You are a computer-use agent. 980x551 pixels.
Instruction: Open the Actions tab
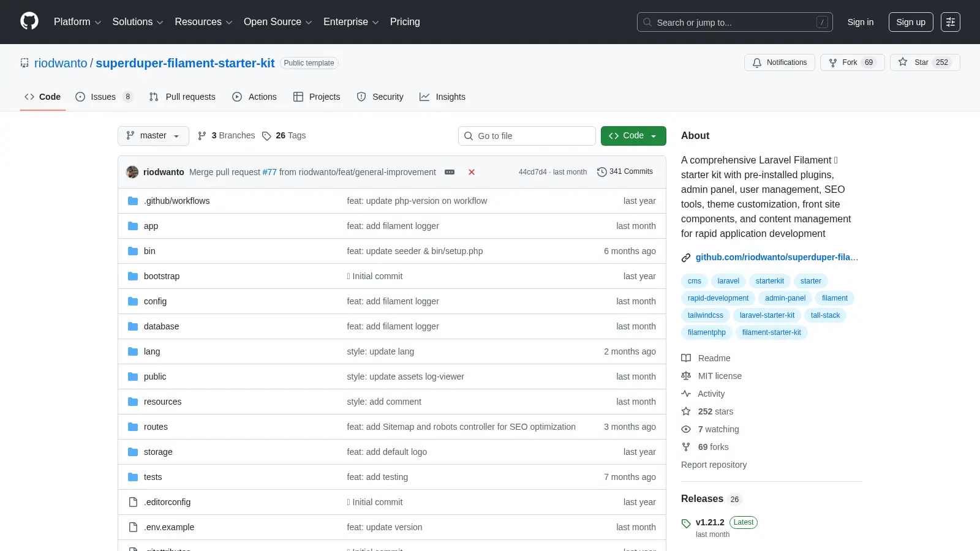254,97
